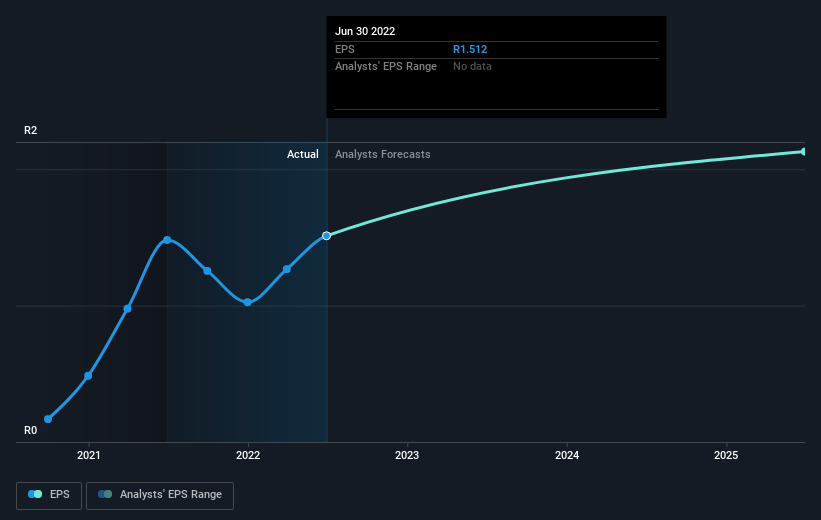Select the mid-2021 peak EPS data point
The image size is (821, 520).
[x=167, y=240]
